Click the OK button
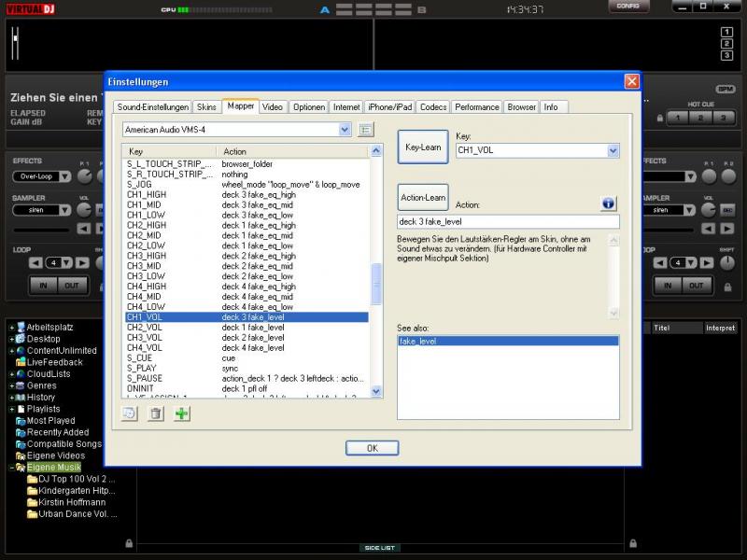This screenshot has width=747, height=560. coord(372,448)
